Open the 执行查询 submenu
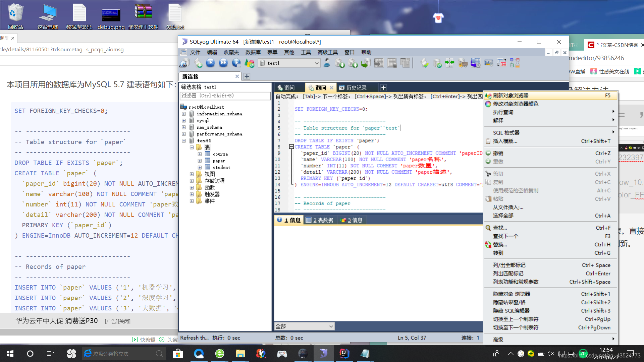 pyautogui.click(x=550, y=112)
